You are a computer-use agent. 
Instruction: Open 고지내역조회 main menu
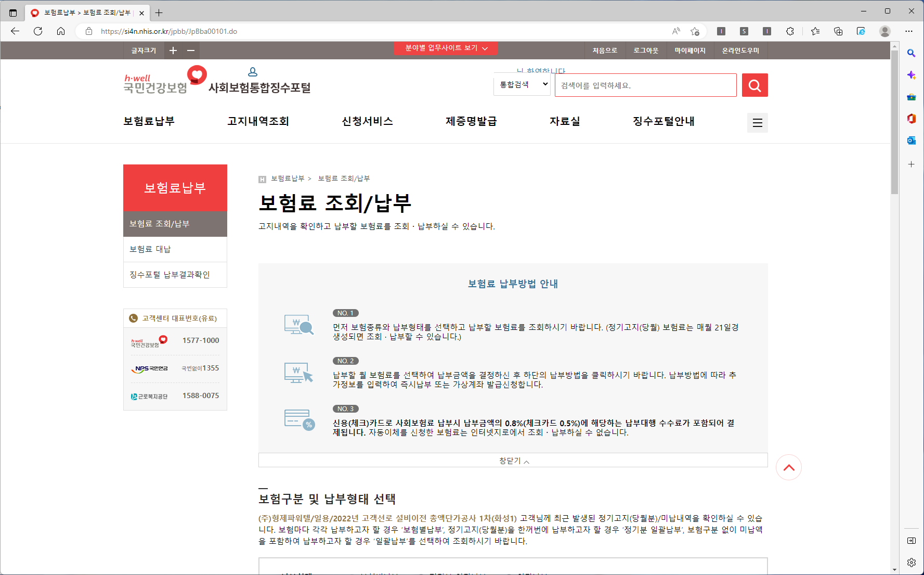pyautogui.click(x=258, y=121)
